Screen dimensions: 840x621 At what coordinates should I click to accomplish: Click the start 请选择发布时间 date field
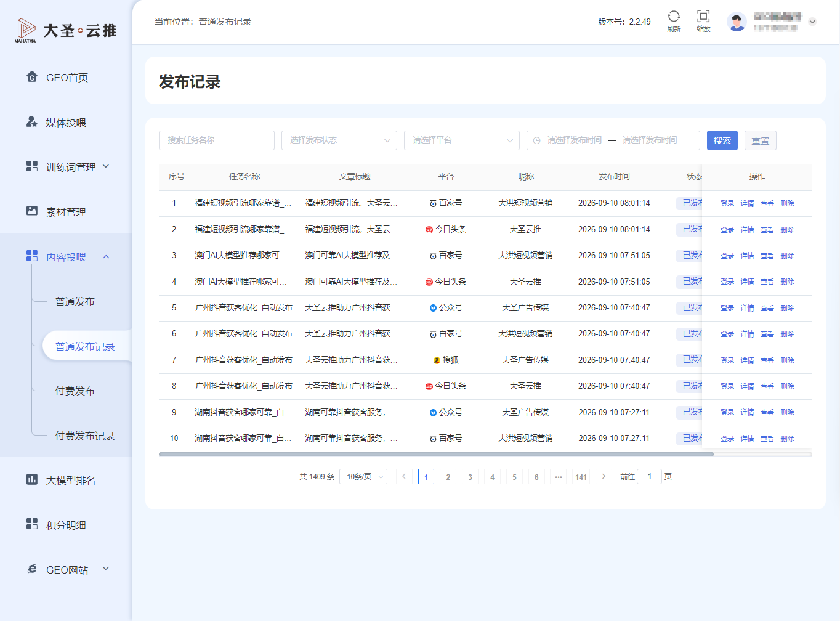tap(575, 140)
